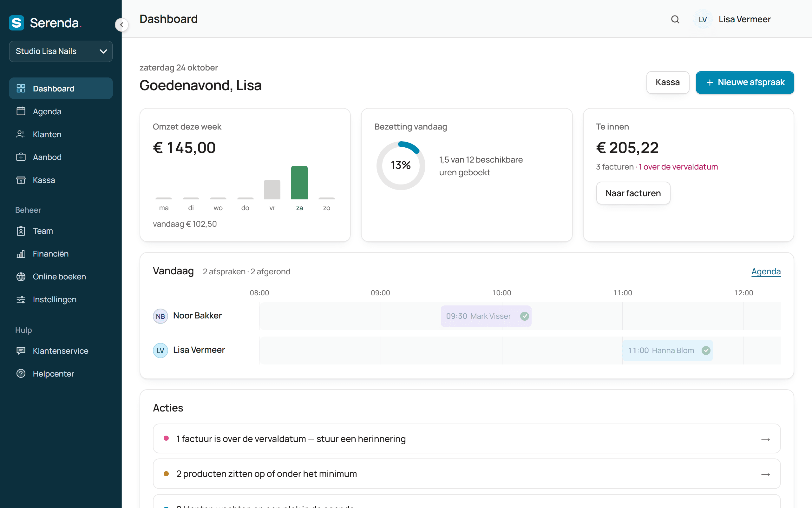This screenshot has height=508, width=812.
Task: Open the 09:30 Mark Visser appointment
Action: [486, 316]
